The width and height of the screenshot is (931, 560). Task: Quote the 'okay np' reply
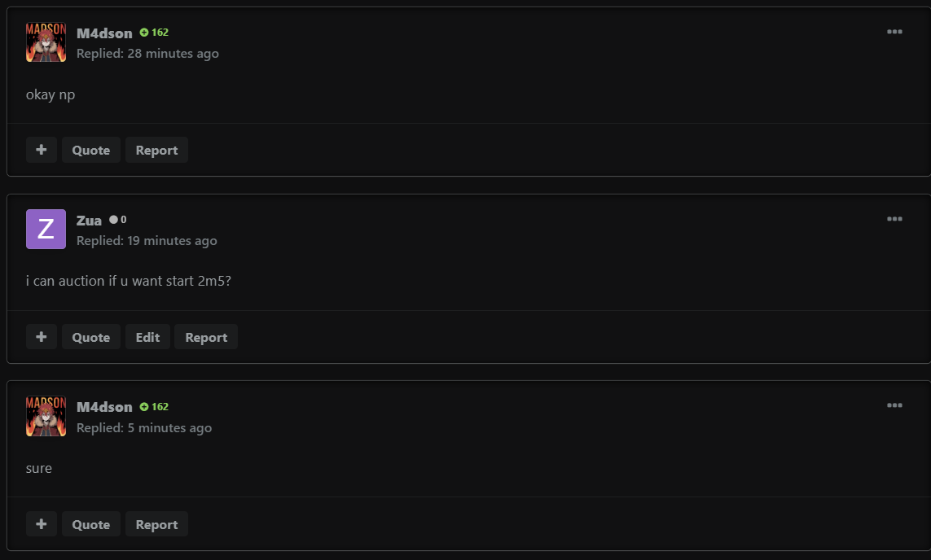(x=91, y=150)
